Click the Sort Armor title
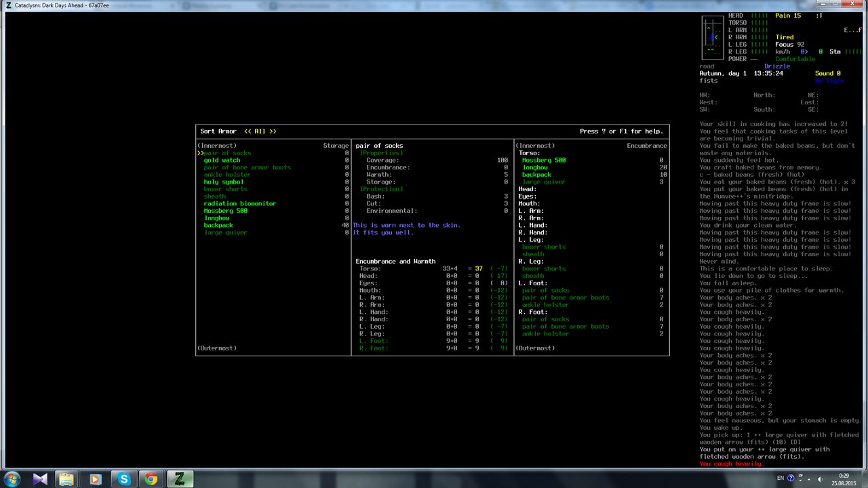 218,131
